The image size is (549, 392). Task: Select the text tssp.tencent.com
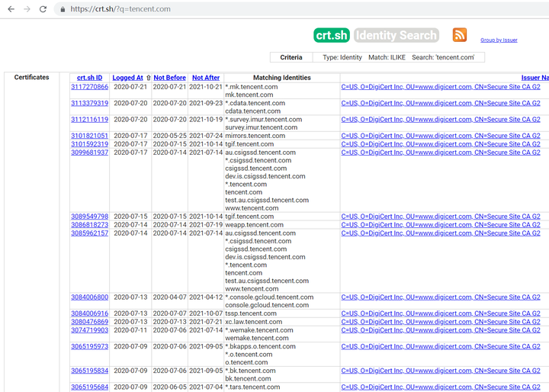[251, 313]
